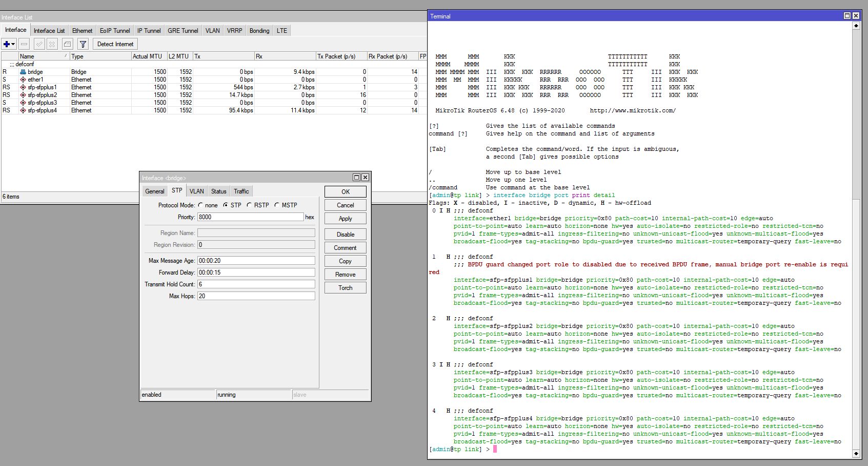
Task: Click the Comment note toolbar icon
Action: 68,44
